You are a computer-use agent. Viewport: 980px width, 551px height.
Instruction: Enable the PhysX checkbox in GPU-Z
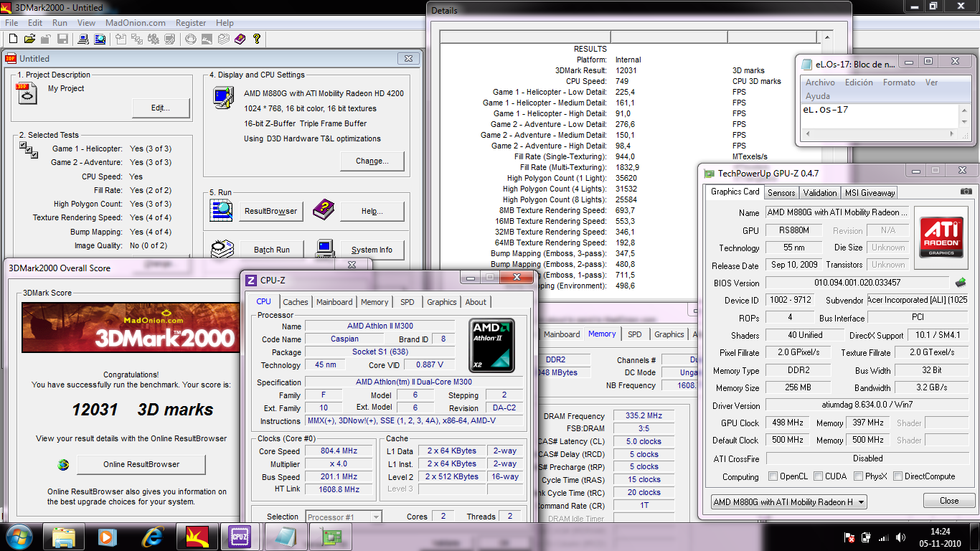(859, 476)
